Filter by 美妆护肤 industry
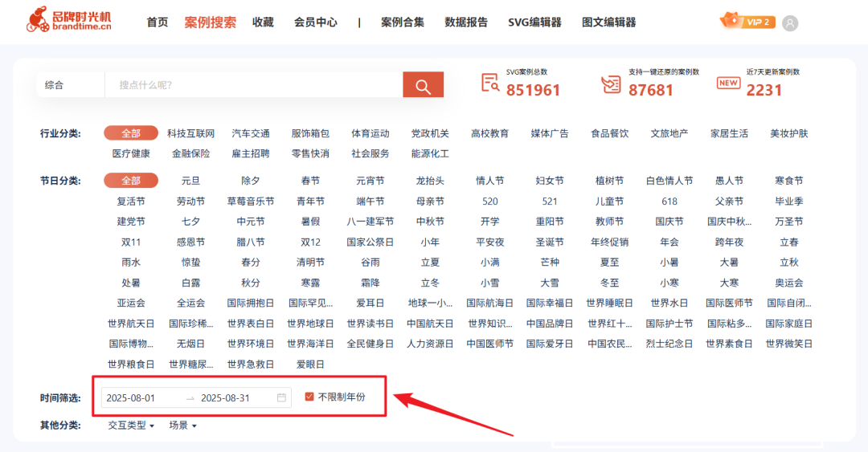The width and height of the screenshot is (868, 452). pyautogui.click(x=789, y=133)
